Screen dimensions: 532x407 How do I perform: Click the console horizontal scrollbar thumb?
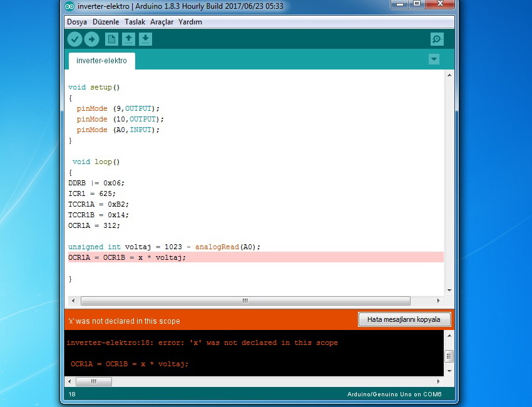coord(94,381)
